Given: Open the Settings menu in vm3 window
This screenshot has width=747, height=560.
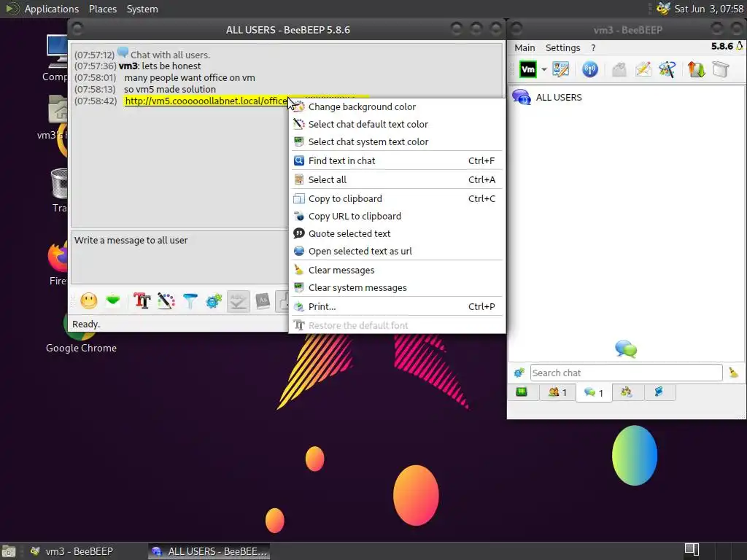Looking at the screenshot, I should point(562,47).
